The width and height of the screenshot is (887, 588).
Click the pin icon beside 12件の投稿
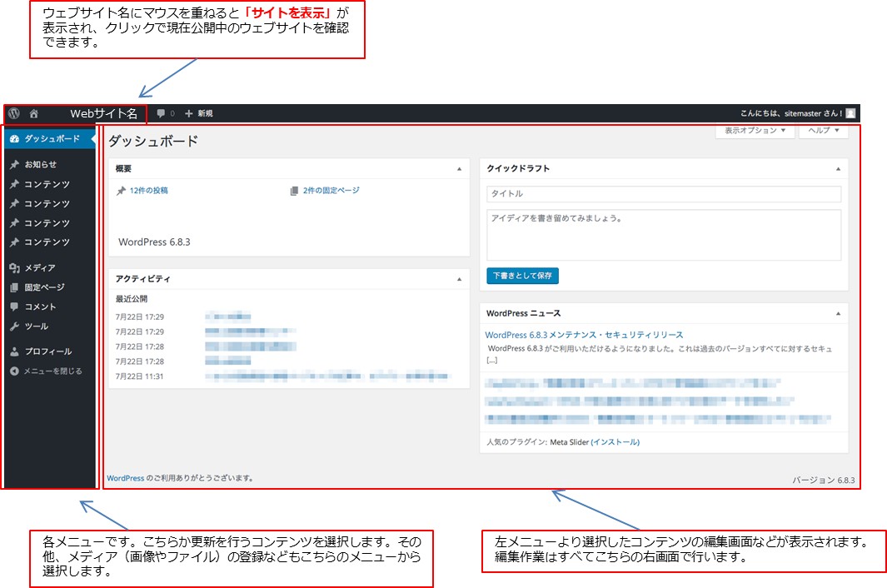pyautogui.click(x=121, y=191)
